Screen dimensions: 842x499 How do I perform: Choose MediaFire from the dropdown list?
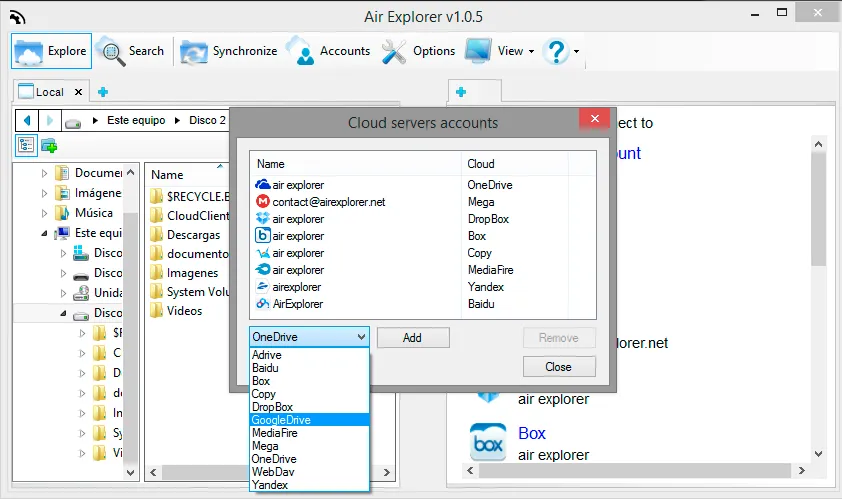pyautogui.click(x=310, y=433)
